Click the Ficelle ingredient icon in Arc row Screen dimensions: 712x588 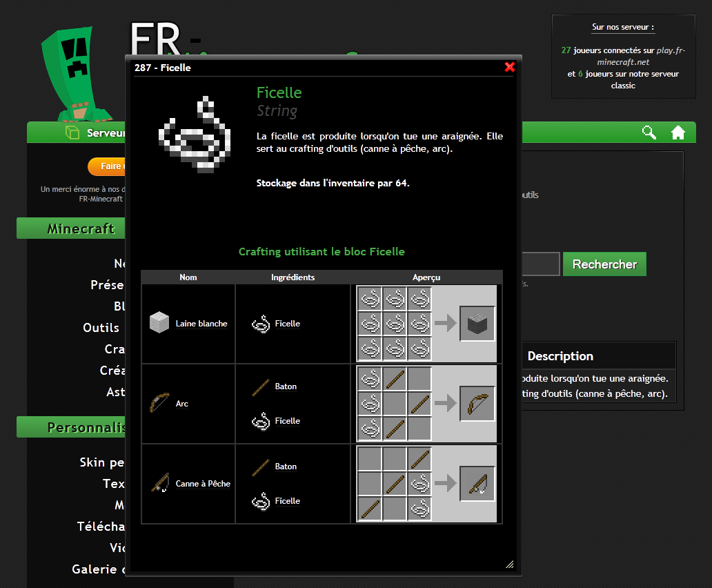[x=261, y=422]
